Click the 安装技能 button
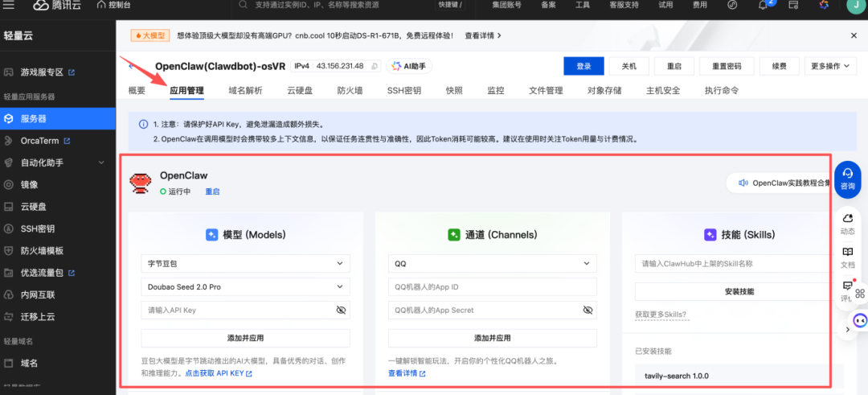The image size is (868, 395). [739, 291]
